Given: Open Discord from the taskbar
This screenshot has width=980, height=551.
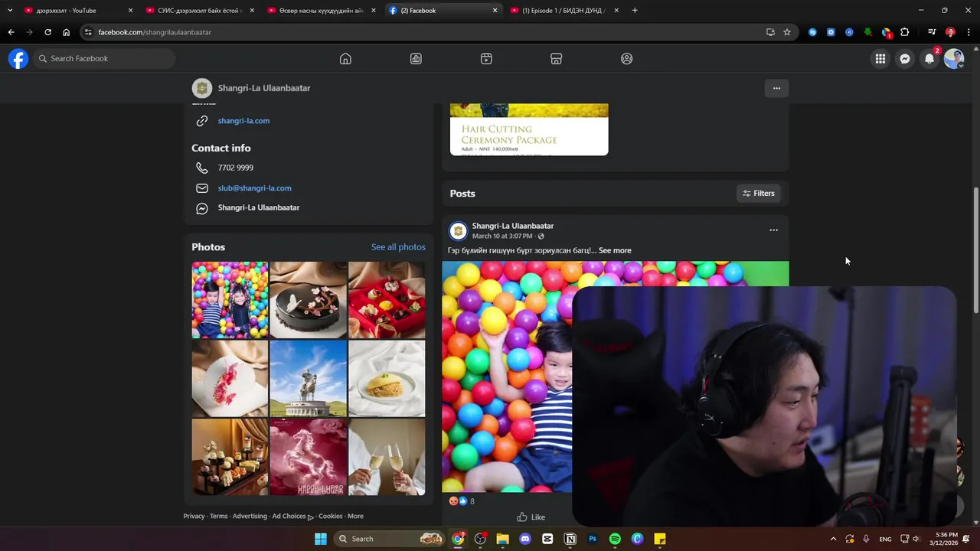Looking at the screenshot, I should (525, 539).
